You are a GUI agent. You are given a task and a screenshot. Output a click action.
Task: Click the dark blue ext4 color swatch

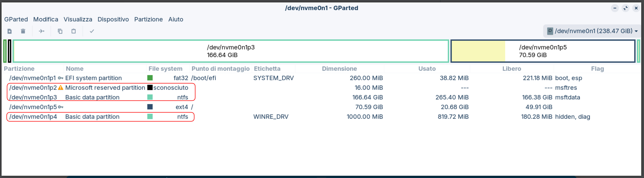tap(150, 107)
